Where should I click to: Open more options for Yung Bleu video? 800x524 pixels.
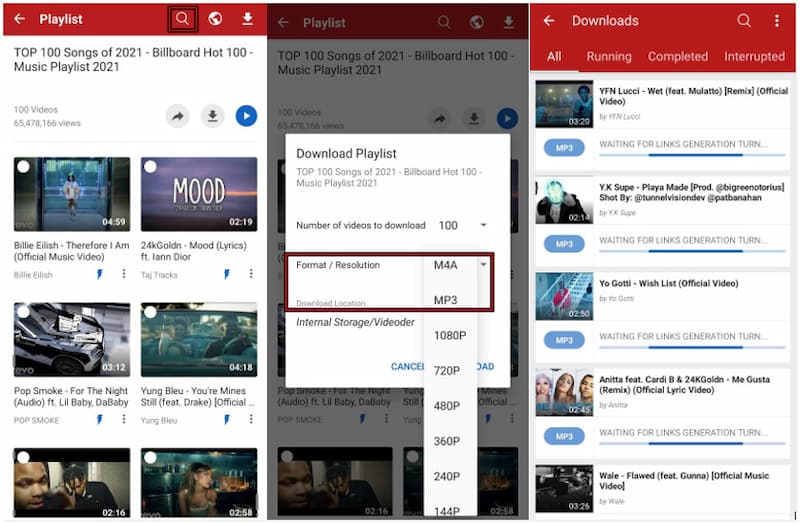coord(251,419)
